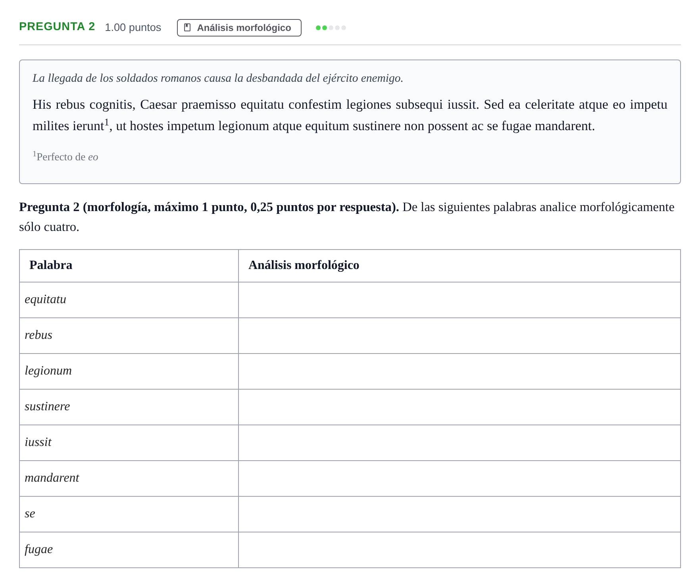
Task: Click the bookmark icon in Análisis morfológico tag
Action: (188, 27)
